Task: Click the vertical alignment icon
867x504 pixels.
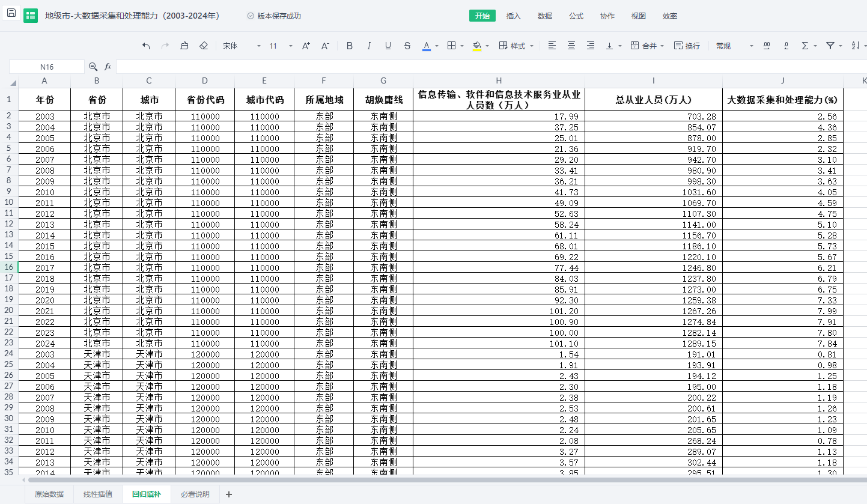Action: (610, 46)
